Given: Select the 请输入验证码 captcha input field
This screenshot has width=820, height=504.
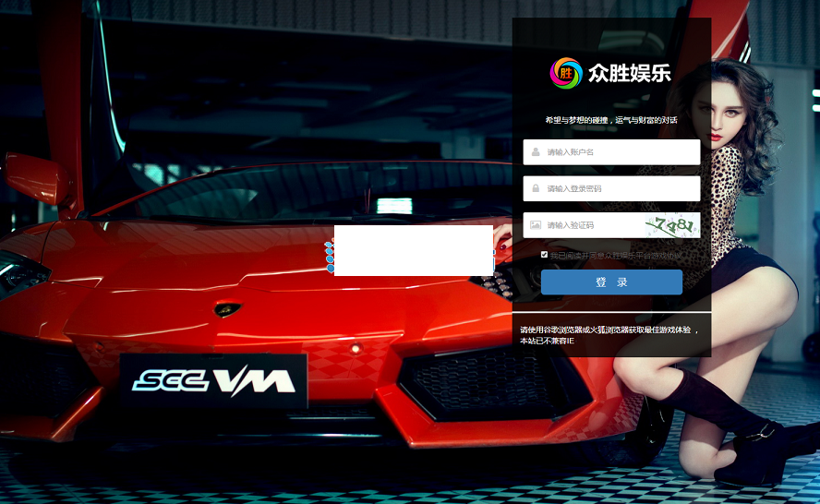Looking at the screenshot, I should [x=591, y=225].
